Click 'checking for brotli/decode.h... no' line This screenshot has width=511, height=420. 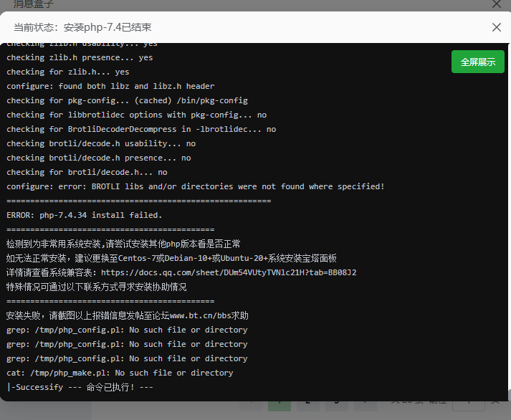point(87,172)
